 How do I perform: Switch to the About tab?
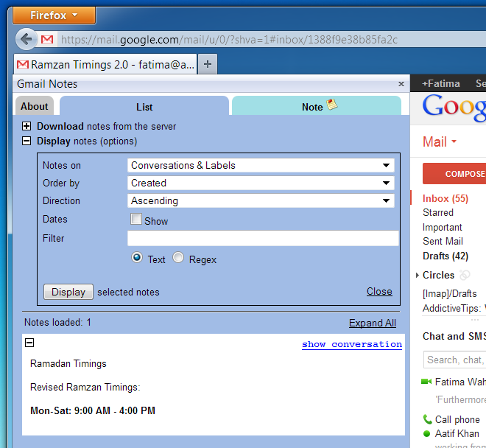coord(35,106)
